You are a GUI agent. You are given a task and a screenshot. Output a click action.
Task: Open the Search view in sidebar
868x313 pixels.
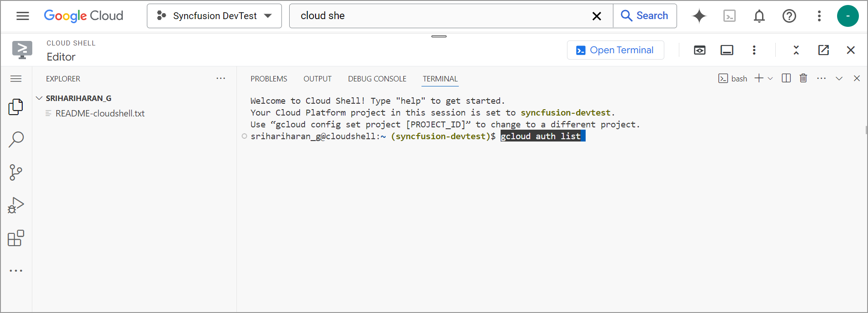click(16, 140)
